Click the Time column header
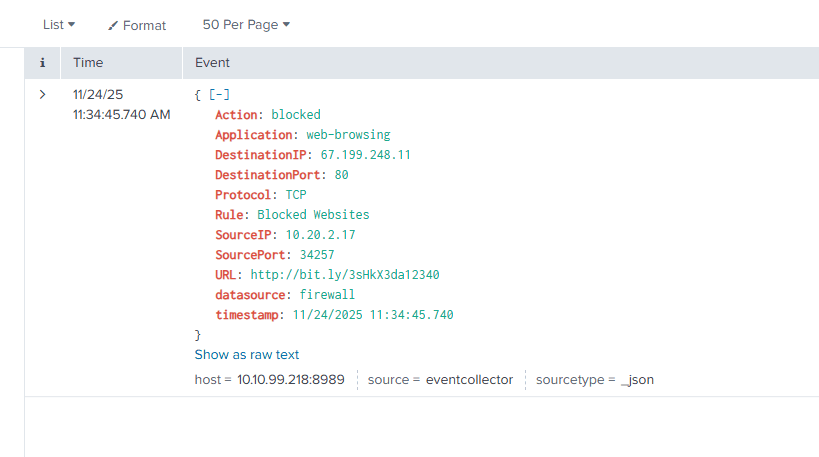Viewport: 819px width, 457px height. click(88, 63)
